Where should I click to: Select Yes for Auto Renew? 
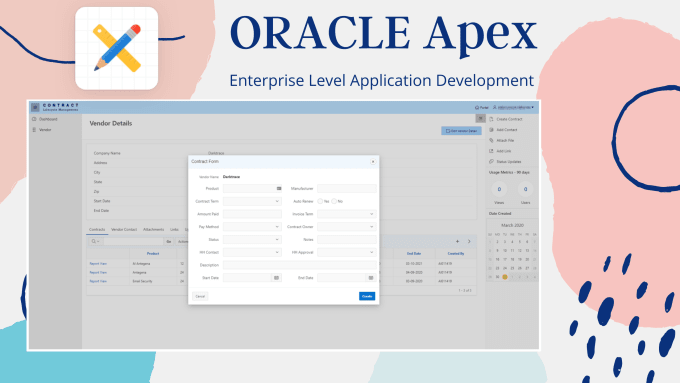click(320, 201)
